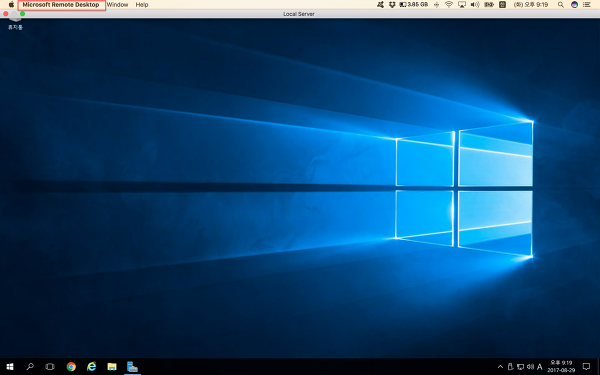Image resolution: width=600 pixels, height=375 pixels.
Task: Open the taskbar search magnifier
Action: [30, 367]
